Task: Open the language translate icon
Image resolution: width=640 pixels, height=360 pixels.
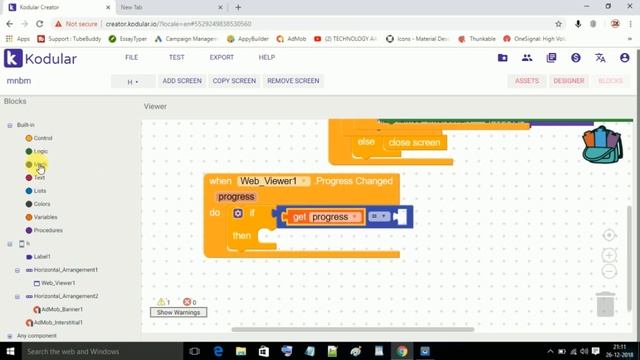Action: [x=600, y=58]
